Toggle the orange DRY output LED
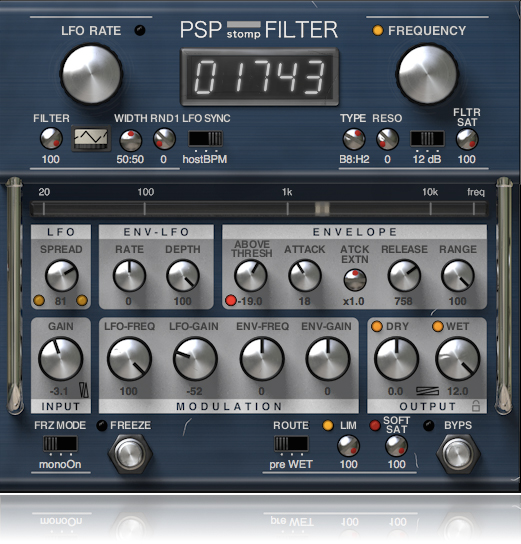This screenshot has height=544, width=521. coord(377,326)
